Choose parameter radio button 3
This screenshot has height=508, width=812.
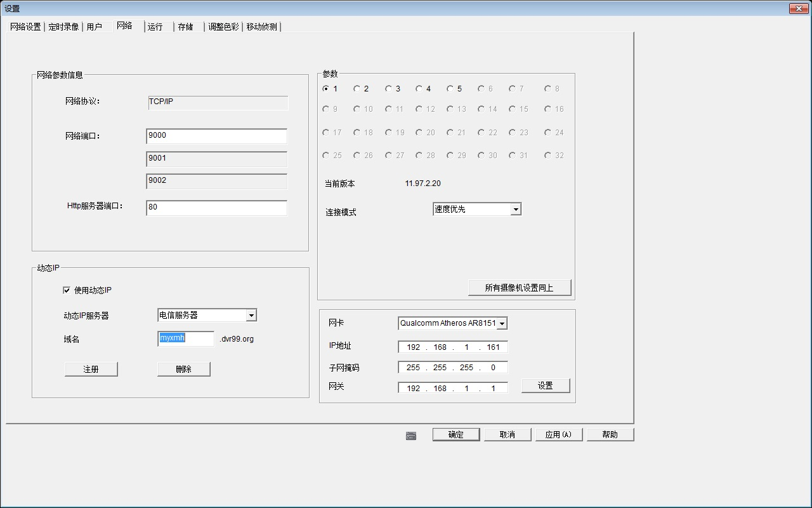pos(388,89)
